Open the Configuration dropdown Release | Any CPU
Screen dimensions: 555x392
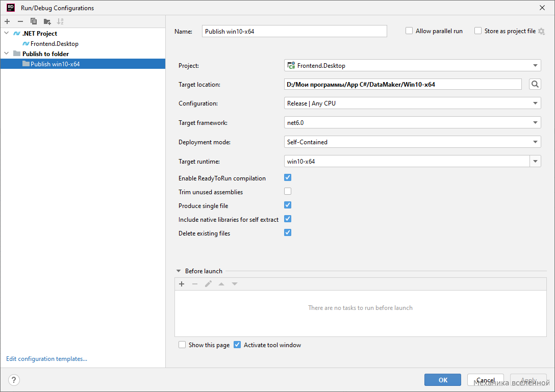click(x=412, y=103)
